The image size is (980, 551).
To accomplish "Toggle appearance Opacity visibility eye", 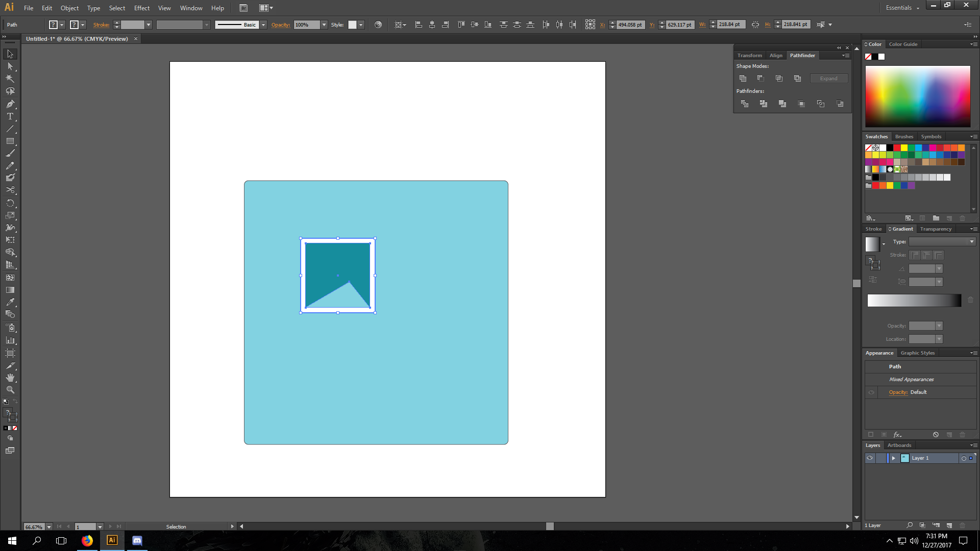I will (871, 392).
